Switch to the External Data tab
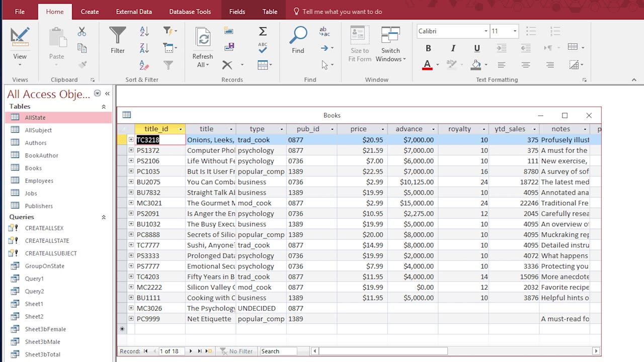The width and height of the screenshot is (644, 362). 134,12
